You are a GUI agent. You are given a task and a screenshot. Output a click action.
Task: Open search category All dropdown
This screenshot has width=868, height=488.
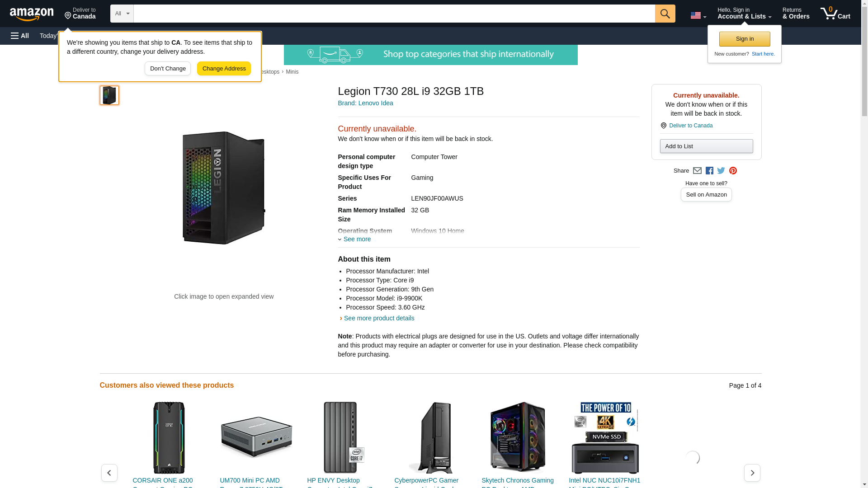pyautogui.click(x=122, y=14)
